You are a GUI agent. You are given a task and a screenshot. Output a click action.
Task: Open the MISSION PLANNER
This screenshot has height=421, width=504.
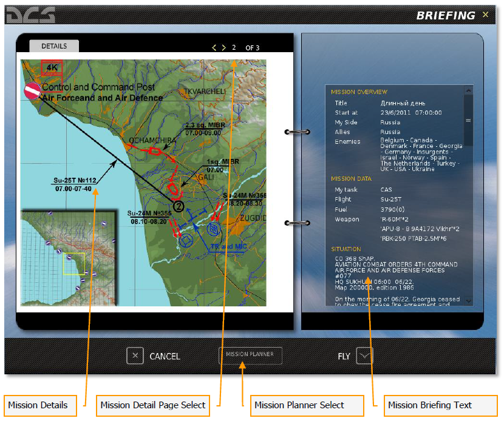[x=250, y=355]
